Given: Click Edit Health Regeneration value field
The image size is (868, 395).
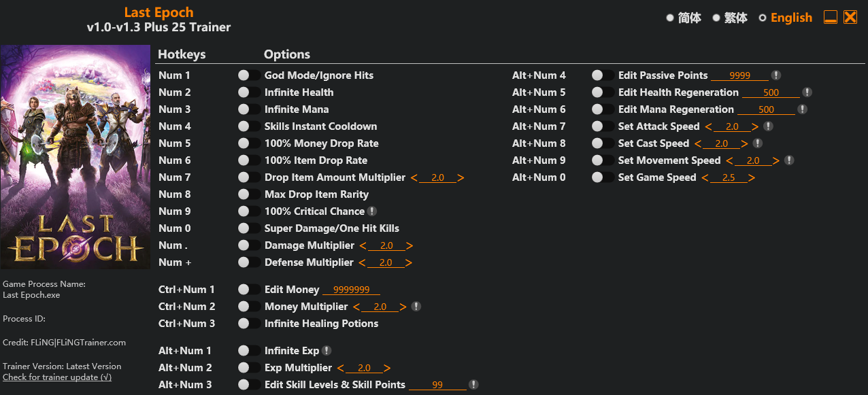Looking at the screenshot, I should (771, 92).
